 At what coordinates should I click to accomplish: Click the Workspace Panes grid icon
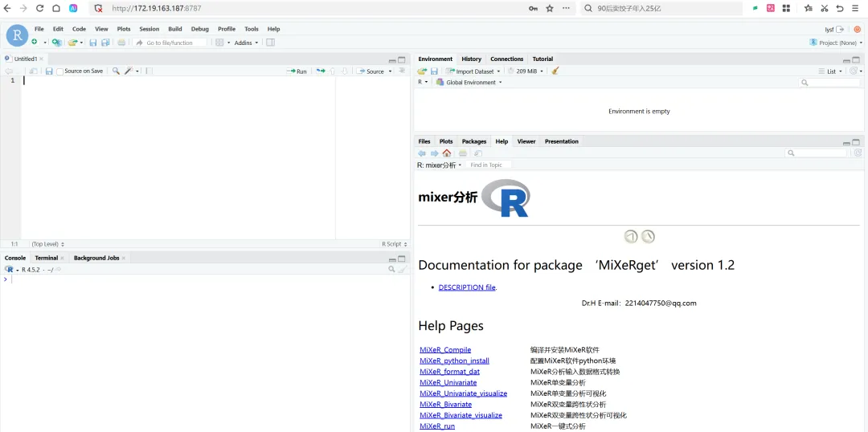[219, 43]
